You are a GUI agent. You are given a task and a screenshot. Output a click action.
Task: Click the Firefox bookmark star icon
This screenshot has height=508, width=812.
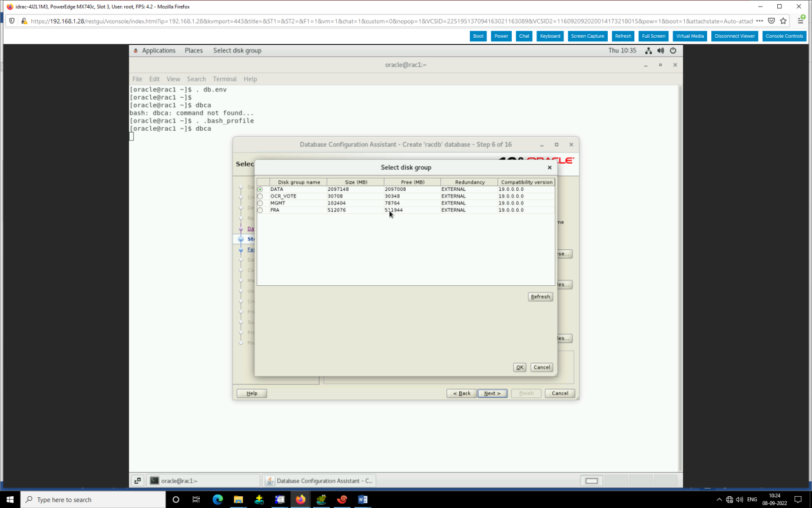click(x=783, y=21)
